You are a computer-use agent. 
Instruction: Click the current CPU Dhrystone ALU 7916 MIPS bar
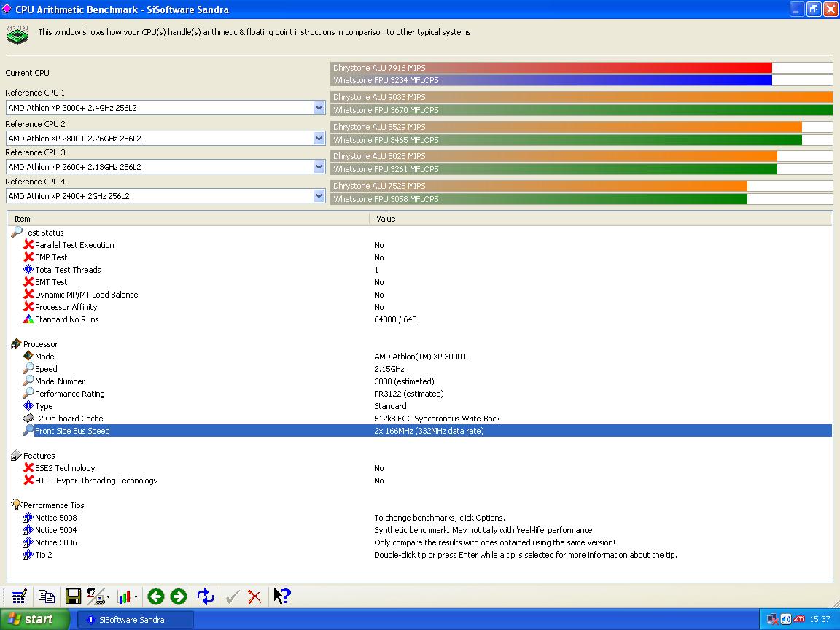point(582,68)
